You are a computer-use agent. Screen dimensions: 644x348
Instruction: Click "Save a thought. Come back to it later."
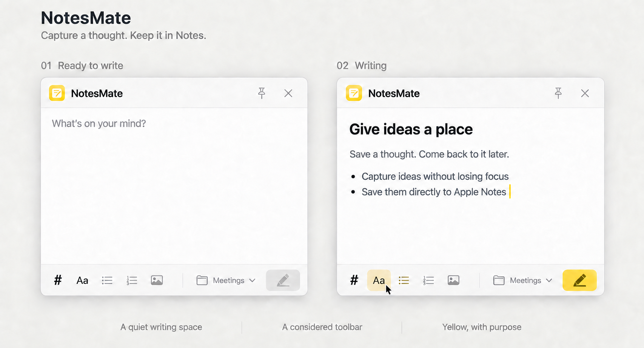pyautogui.click(x=429, y=154)
